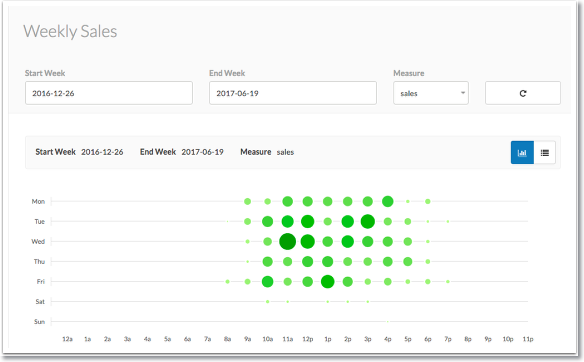
Task: Click the 12a axis label
Action: tap(67, 339)
